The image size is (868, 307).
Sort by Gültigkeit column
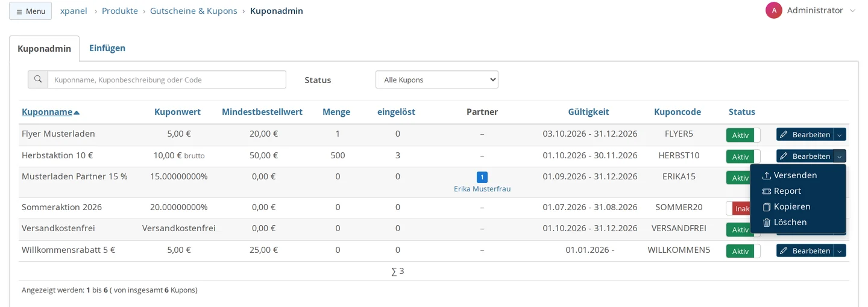tap(588, 112)
